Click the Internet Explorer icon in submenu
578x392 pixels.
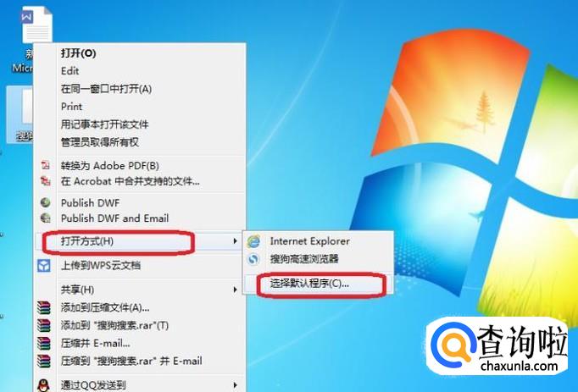coord(253,241)
